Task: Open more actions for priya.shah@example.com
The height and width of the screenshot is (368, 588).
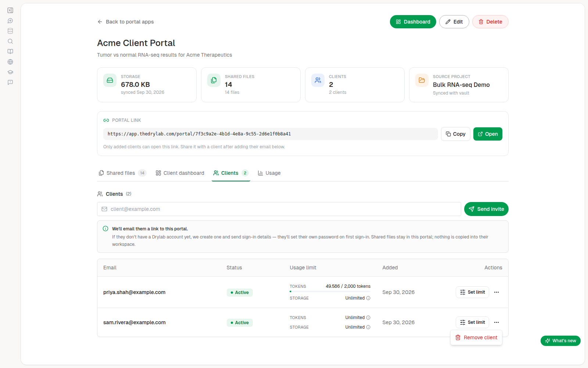Action: click(496, 292)
